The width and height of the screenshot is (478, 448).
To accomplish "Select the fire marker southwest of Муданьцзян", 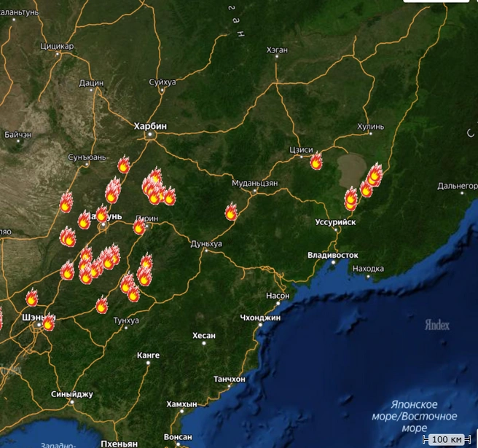I will pos(231,211).
